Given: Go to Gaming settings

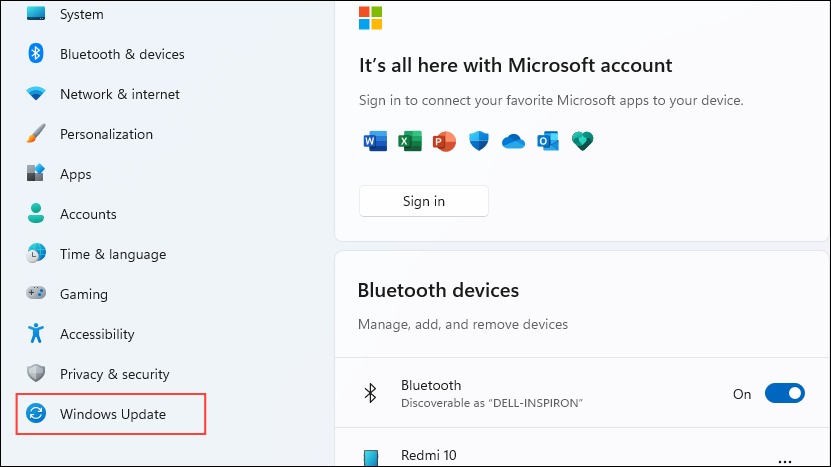Looking at the screenshot, I should click(83, 294).
